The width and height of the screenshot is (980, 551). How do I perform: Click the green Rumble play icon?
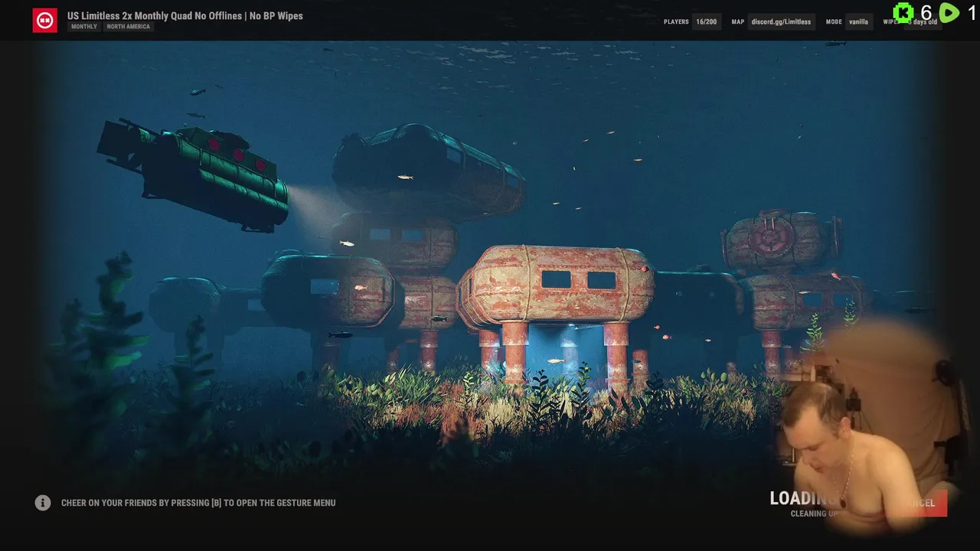pos(949,12)
